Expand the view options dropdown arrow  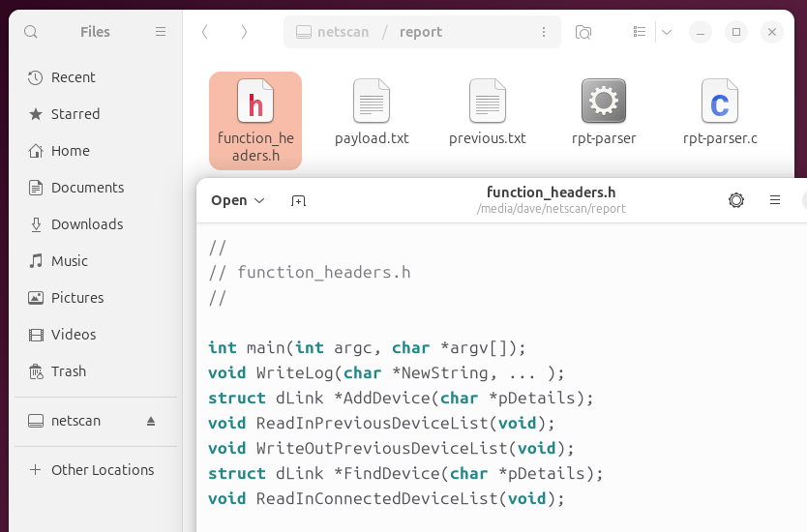(x=667, y=32)
